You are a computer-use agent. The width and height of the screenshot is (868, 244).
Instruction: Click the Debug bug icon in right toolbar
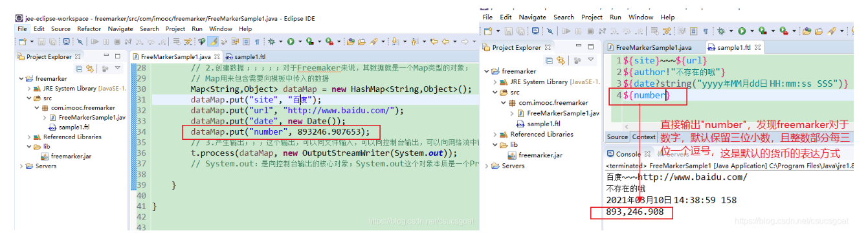[720, 31]
